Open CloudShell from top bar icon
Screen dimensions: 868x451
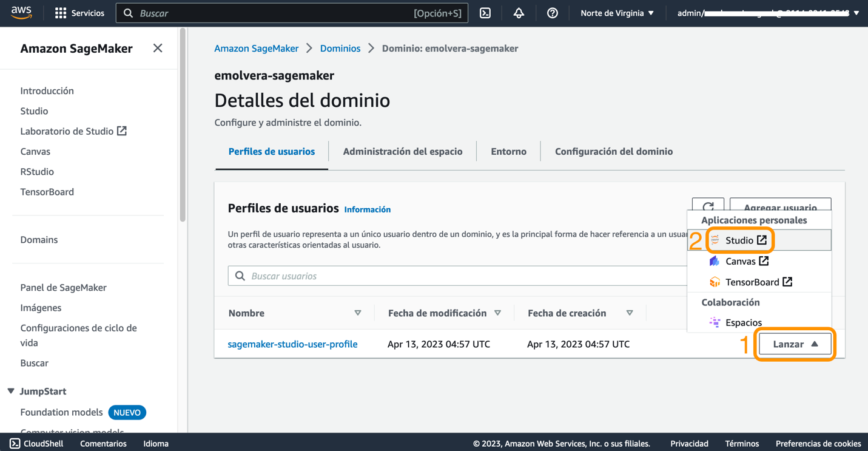coord(485,13)
